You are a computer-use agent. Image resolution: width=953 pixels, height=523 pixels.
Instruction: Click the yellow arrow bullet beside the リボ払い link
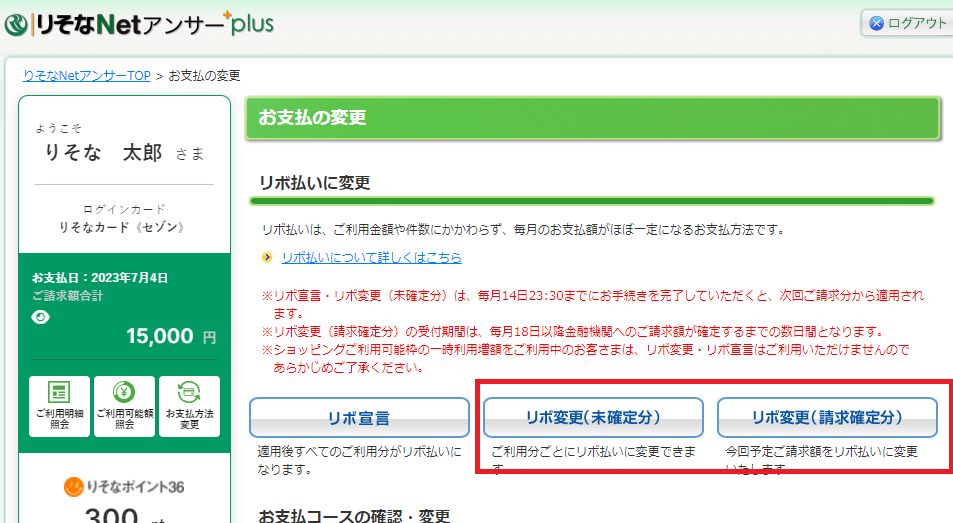pyautogui.click(x=267, y=258)
